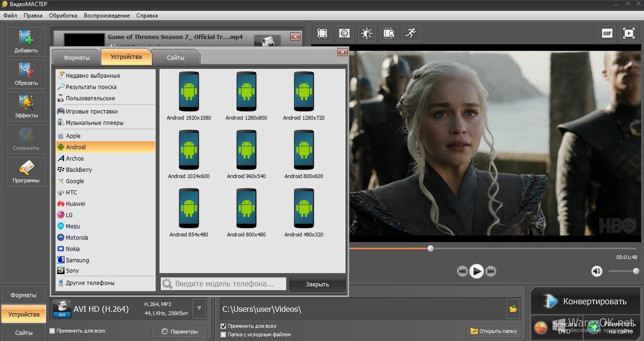
Task: Select Motorola in device list
Action: coord(106,237)
